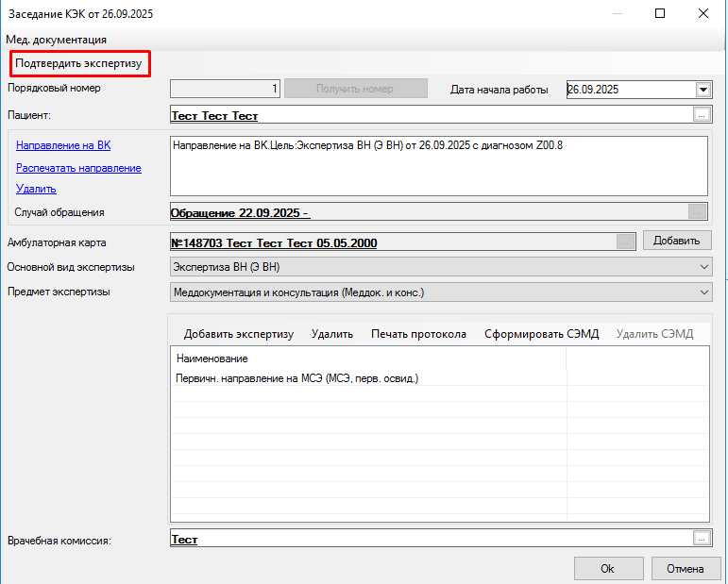Expand Основной вид экспертизы dropdown

click(x=703, y=267)
